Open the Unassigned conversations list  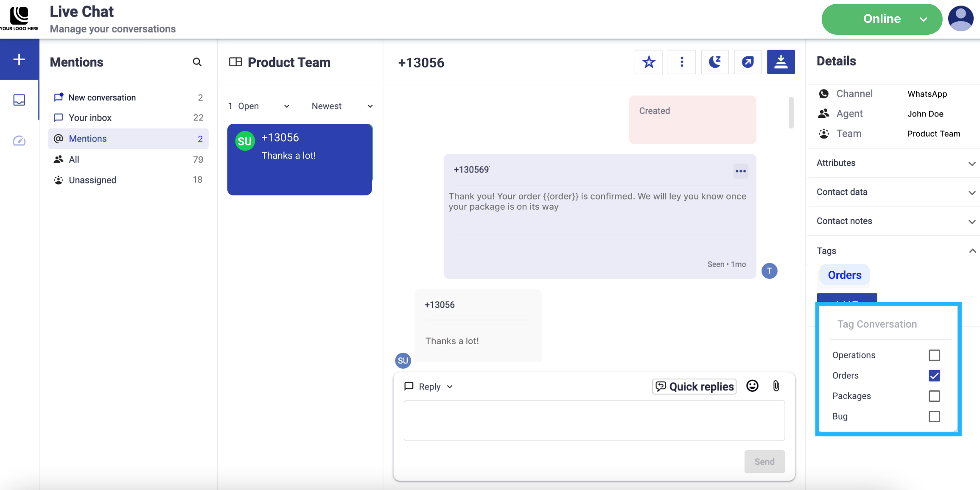coord(92,180)
